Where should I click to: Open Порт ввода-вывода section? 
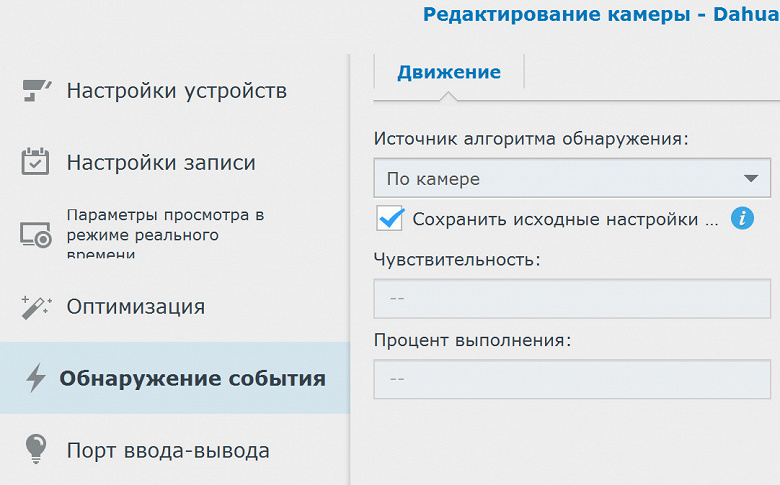(x=168, y=450)
